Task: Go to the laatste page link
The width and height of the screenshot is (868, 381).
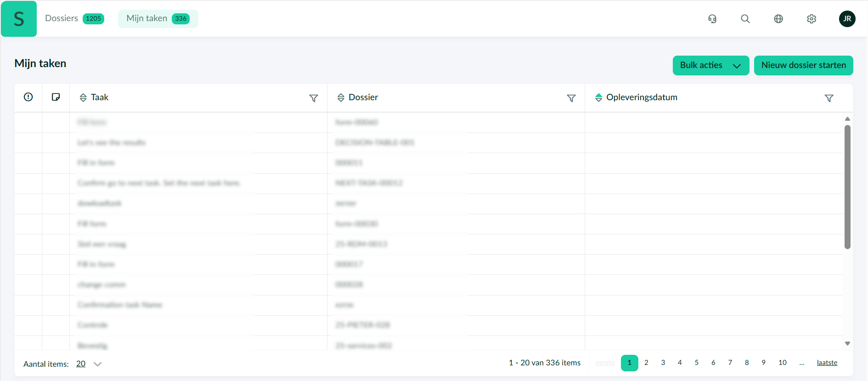Action: click(x=827, y=363)
